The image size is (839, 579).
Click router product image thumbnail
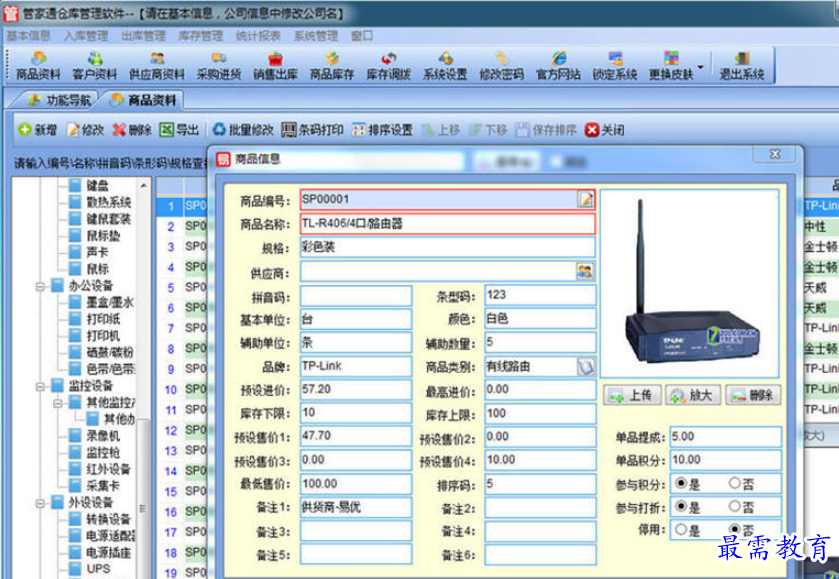(689, 284)
